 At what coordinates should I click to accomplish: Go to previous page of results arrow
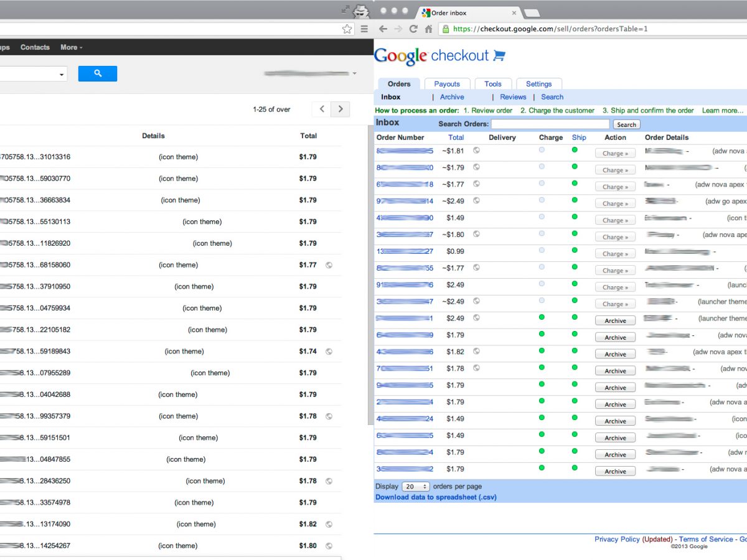click(x=321, y=109)
